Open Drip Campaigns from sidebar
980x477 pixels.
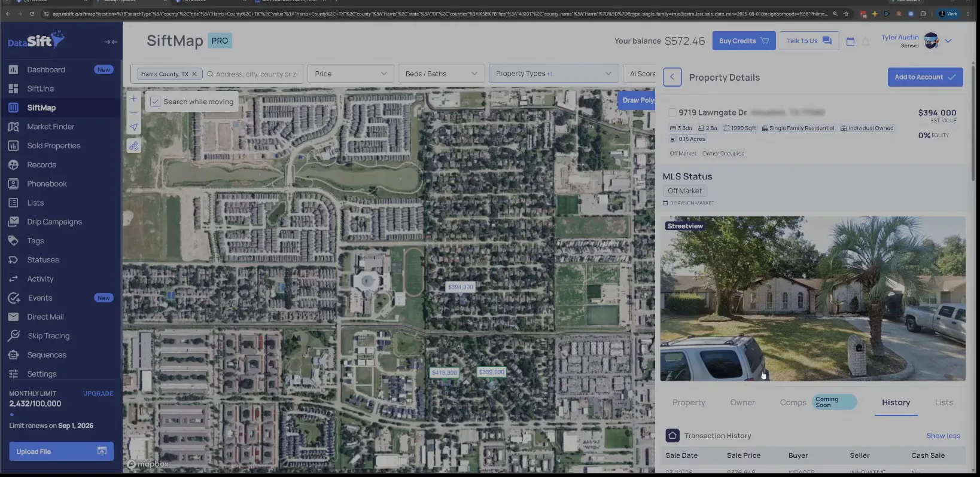coord(54,222)
